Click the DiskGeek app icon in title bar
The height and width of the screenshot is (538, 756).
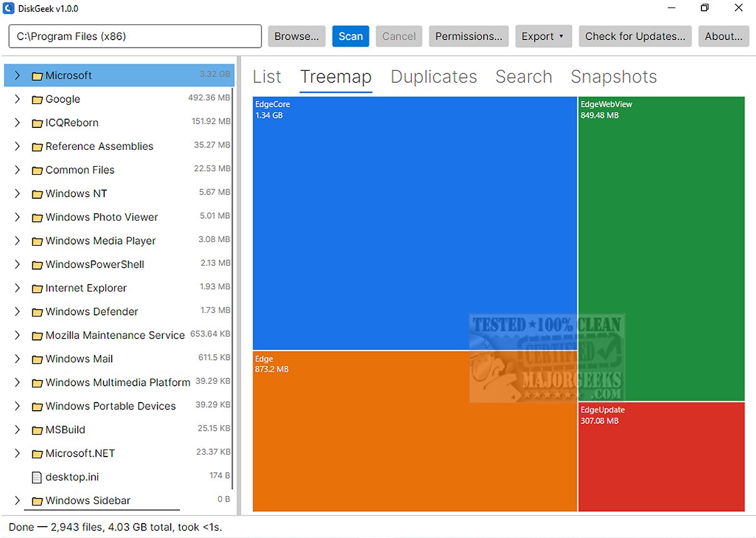pyautogui.click(x=9, y=9)
